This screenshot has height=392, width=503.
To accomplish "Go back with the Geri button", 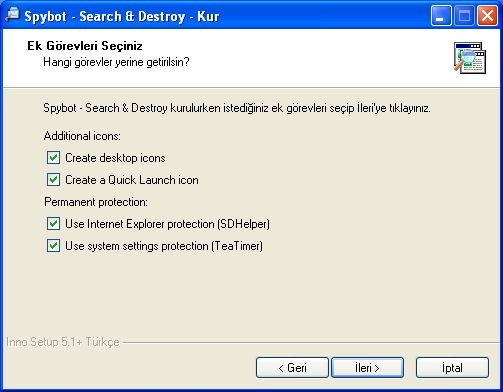I will click(292, 368).
